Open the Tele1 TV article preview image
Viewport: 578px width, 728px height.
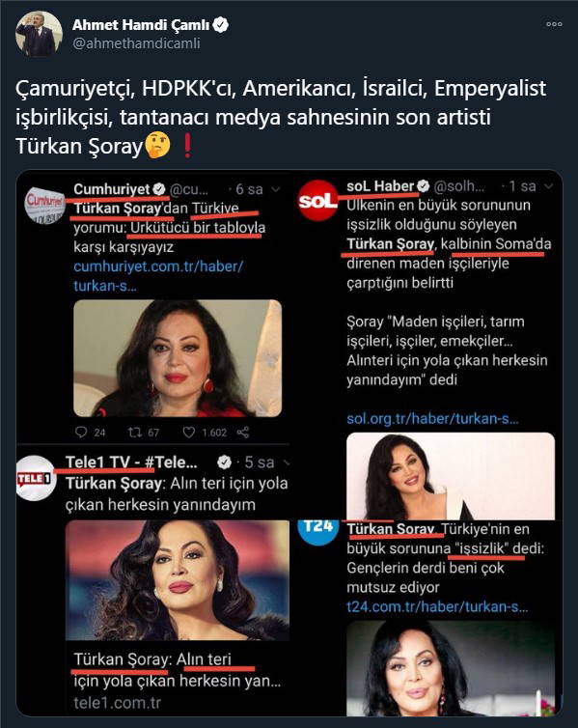pyautogui.click(x=178, y=580)
